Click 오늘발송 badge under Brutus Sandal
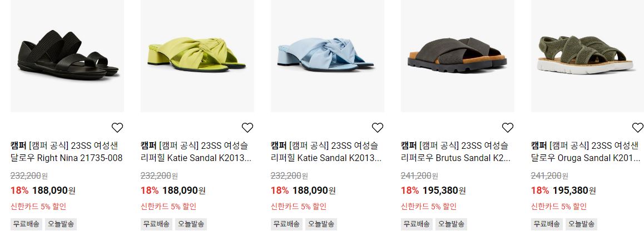 click(x=451, y=224)
